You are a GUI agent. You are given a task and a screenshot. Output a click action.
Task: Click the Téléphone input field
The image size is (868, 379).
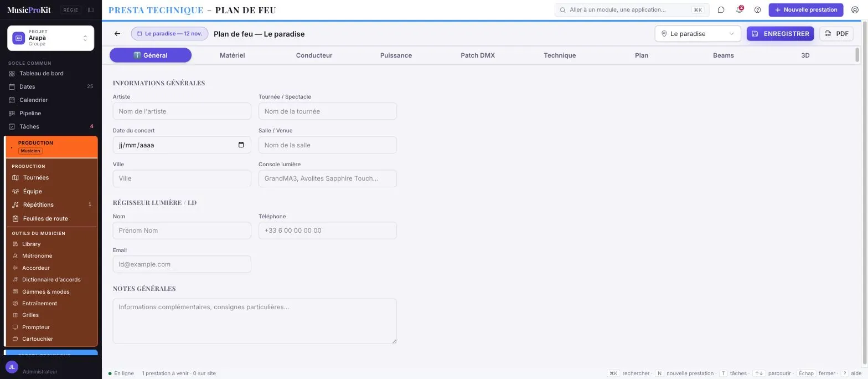coord(328,231)
